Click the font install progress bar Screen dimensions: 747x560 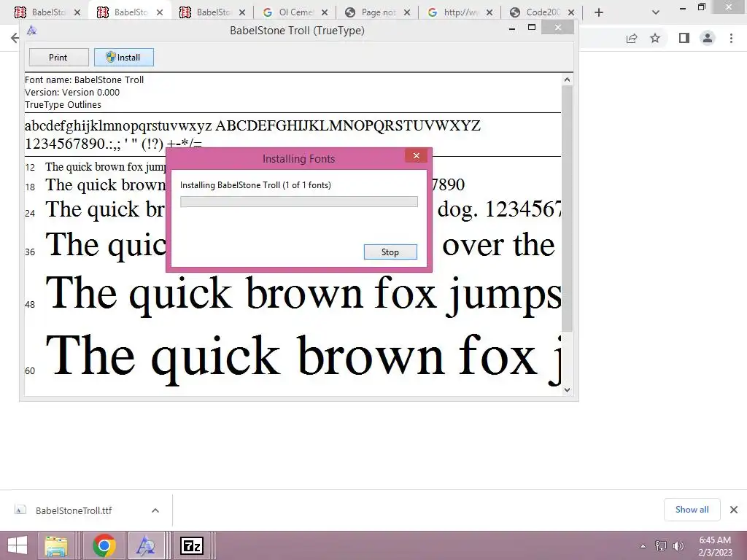[298, 201]
